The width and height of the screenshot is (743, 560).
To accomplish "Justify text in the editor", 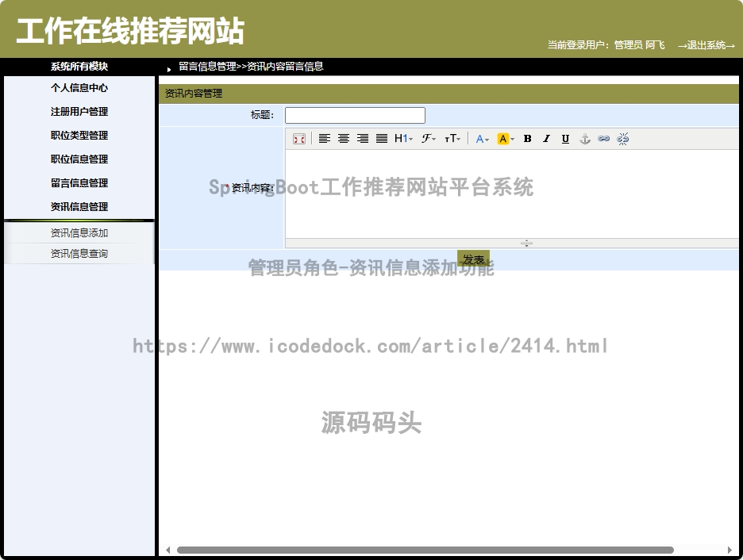I will (382, 139).
